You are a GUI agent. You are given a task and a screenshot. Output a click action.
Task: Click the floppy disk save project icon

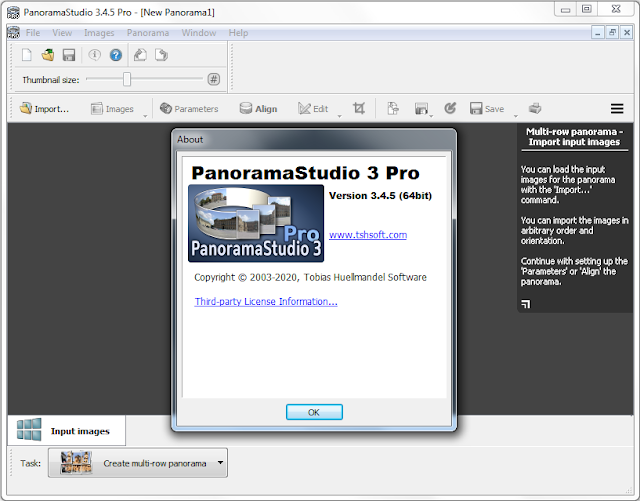point(69,55)
